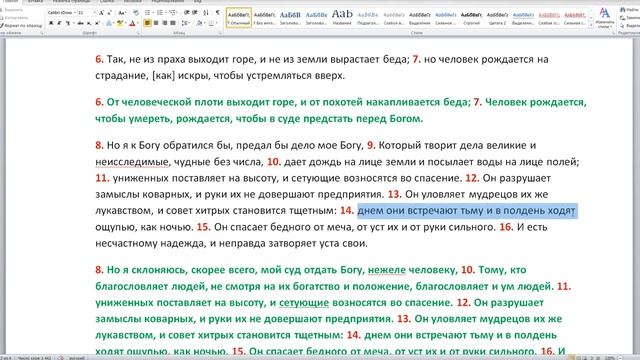Expand the styles gallery

point(591,25)
